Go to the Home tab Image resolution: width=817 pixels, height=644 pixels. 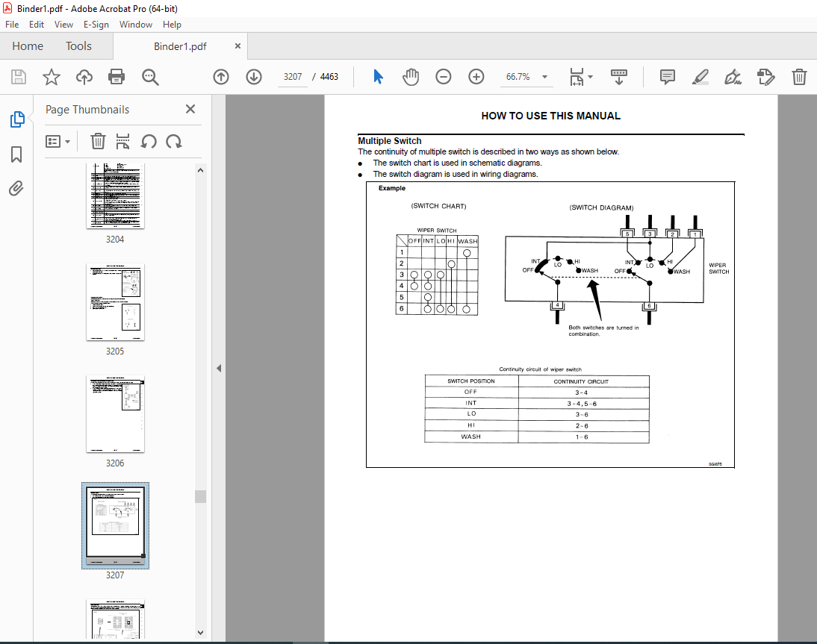click(28, 46)
